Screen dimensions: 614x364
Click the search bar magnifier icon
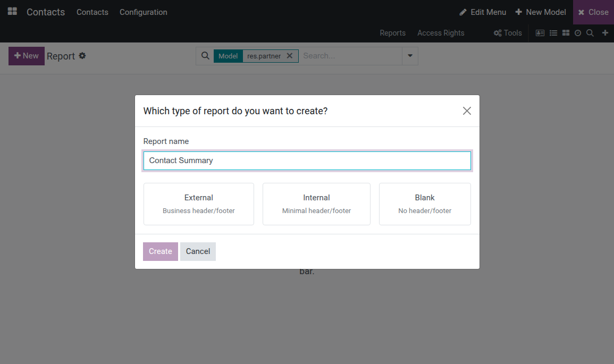(205, 56)
